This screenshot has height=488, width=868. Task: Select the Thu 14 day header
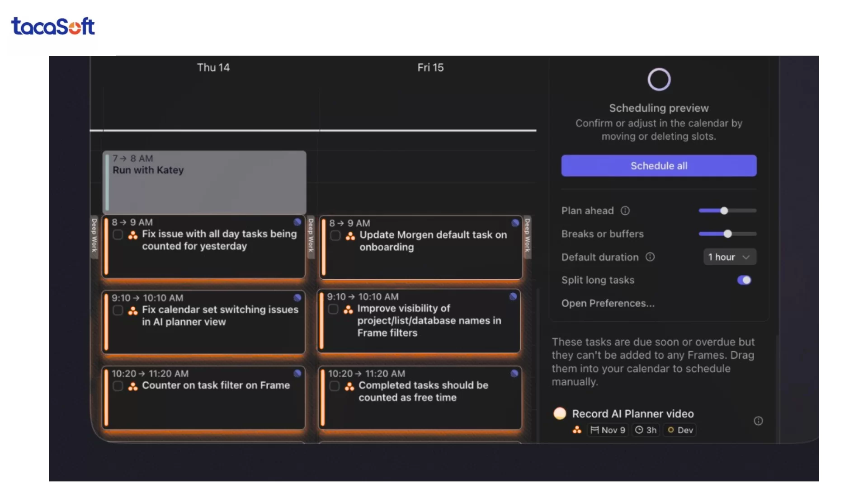tap(213, 67)
